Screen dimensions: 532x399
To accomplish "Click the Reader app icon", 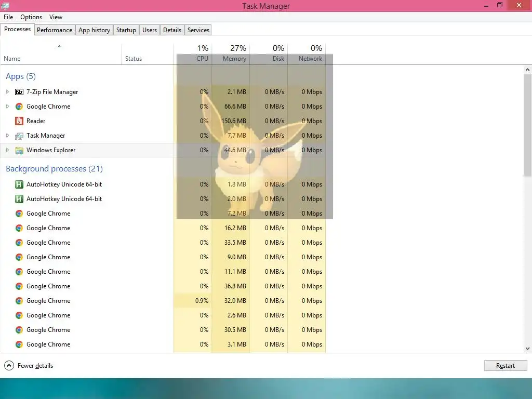I will pos(19,121).
